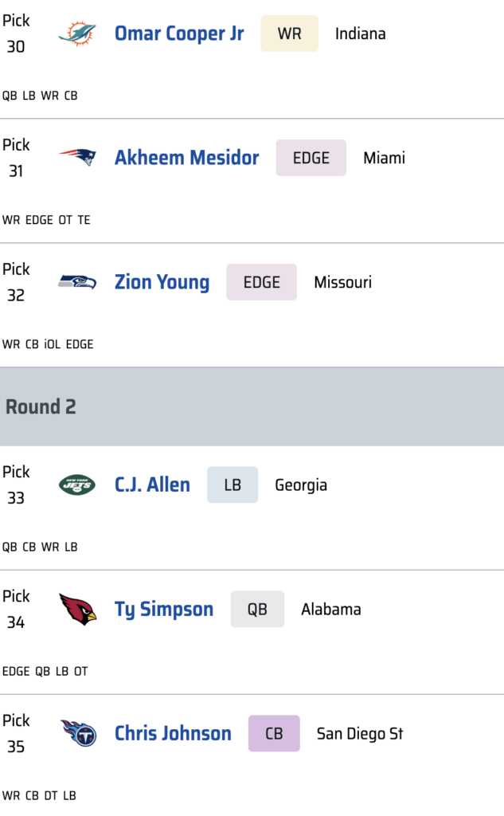Click the Round 2 section header
504x816 pixels.
click(41, 406)
